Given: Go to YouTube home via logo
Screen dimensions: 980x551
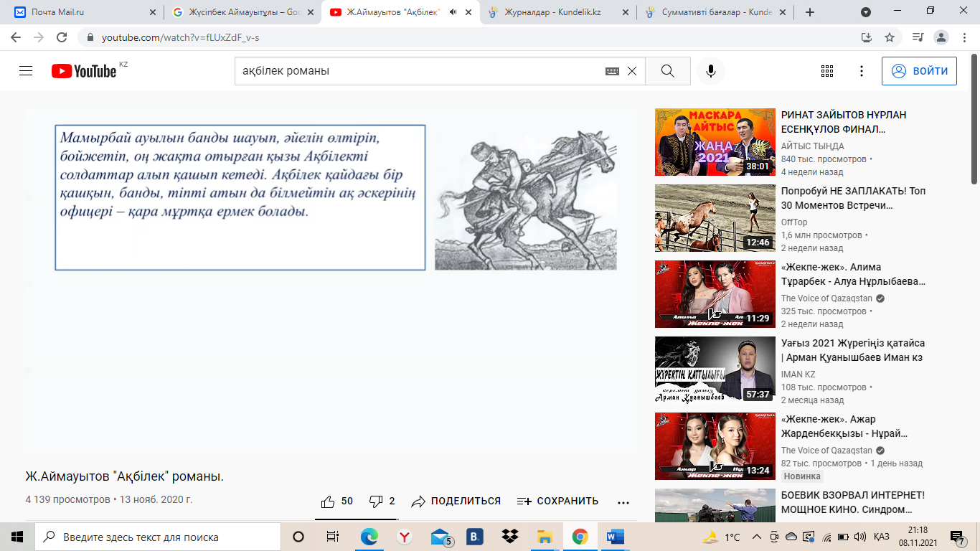Looking at the screenshot, I should pyautogui.click(x=84, y=71).
